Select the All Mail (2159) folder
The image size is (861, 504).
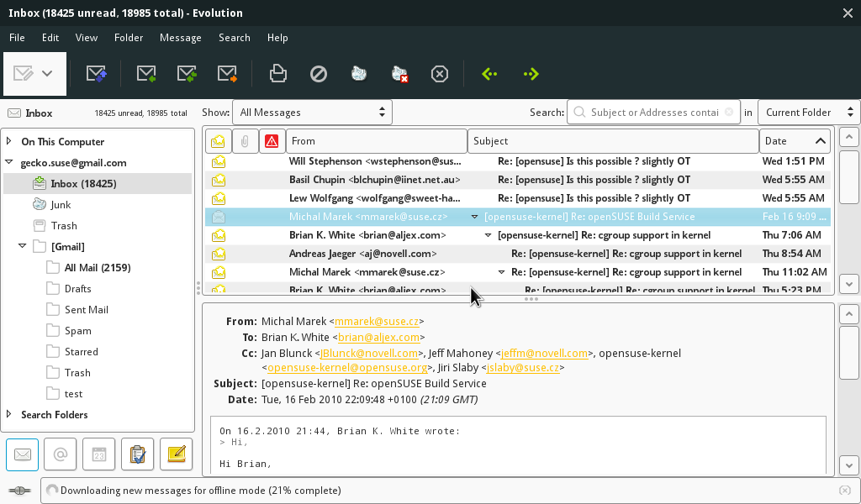(98, 268)
